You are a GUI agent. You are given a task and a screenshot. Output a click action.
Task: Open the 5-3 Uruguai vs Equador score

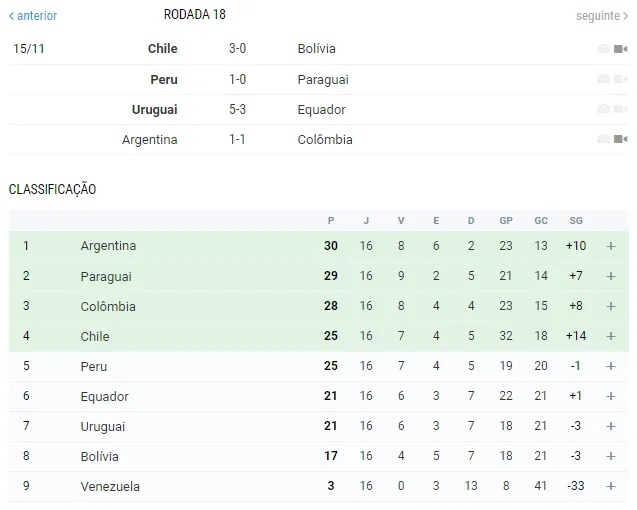(x=237, y=109)
